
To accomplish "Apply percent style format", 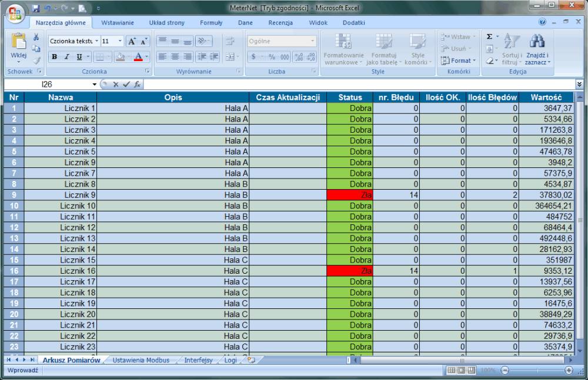I will click(x=272, y=57).
